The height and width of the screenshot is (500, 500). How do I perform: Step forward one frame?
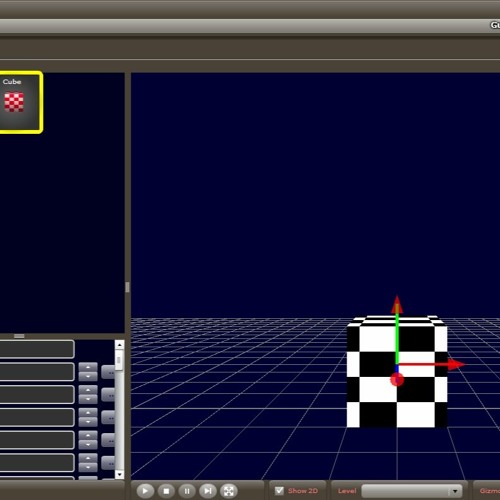tap(208, 491)
